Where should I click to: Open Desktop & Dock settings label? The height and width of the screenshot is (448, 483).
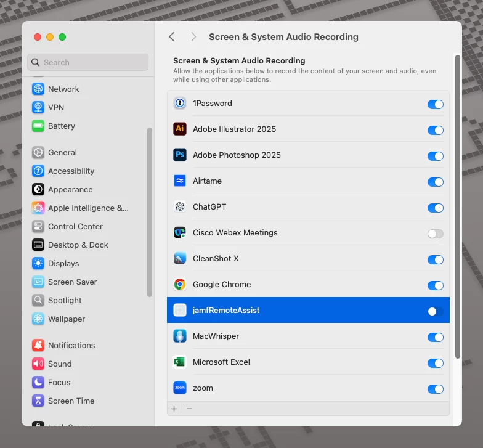[78, 245]
